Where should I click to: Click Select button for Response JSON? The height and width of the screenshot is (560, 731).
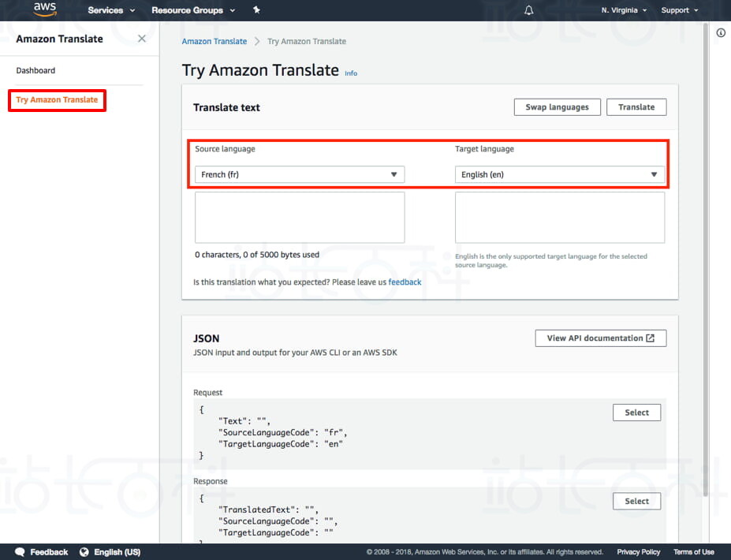coord(636,501)
